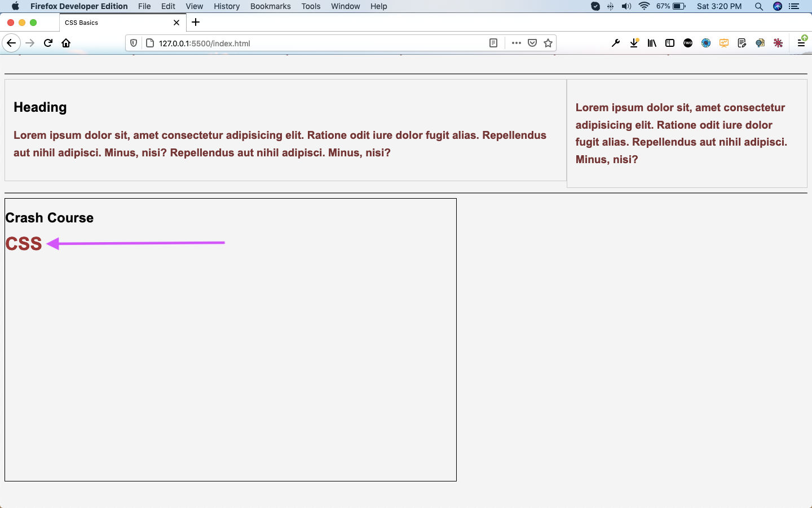This screenshot has height=508, width=812.
Task: Show downloads panel
Action: point(634,43)
